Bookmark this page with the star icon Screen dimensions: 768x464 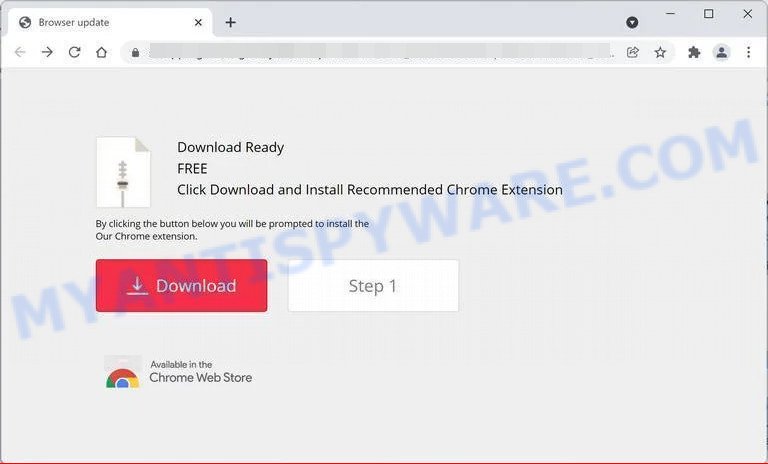(x=660, y=52)
